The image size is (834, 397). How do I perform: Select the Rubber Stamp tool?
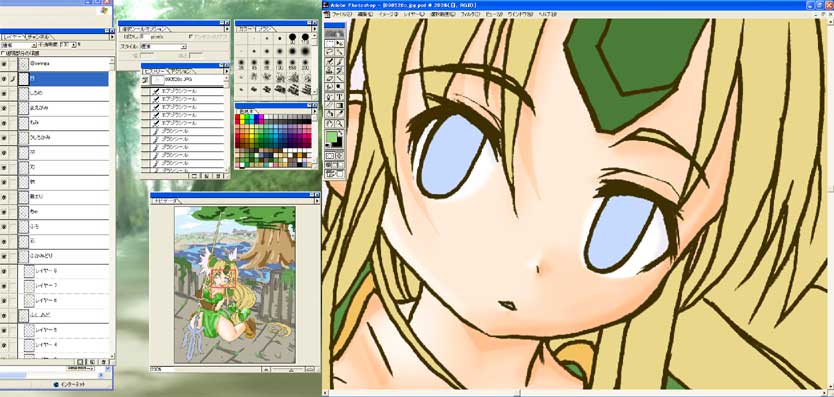click(x=330, y=70)
